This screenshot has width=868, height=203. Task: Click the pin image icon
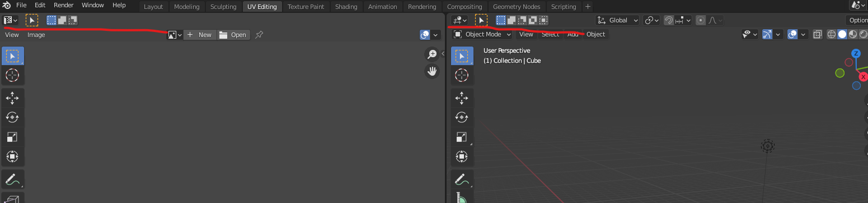259,35
